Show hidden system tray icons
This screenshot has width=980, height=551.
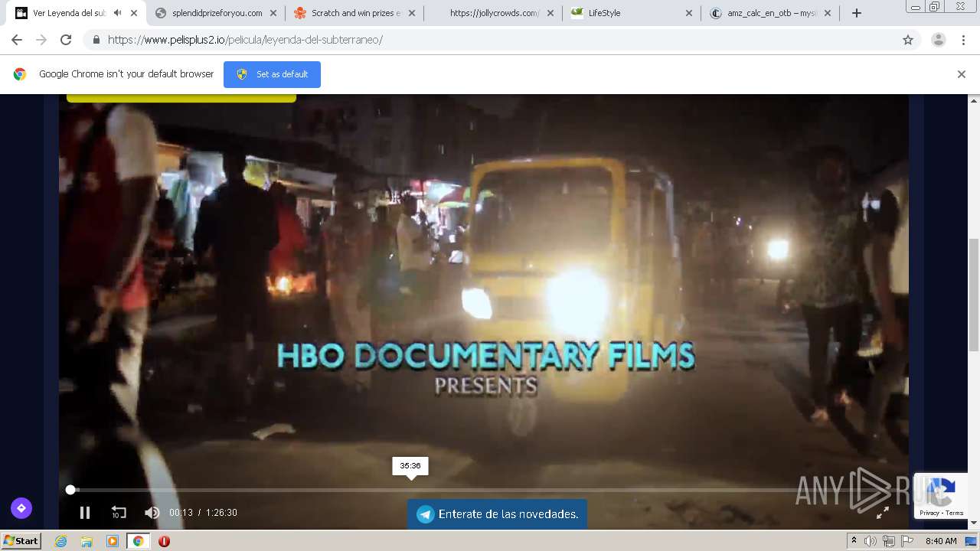coord(854,541)
